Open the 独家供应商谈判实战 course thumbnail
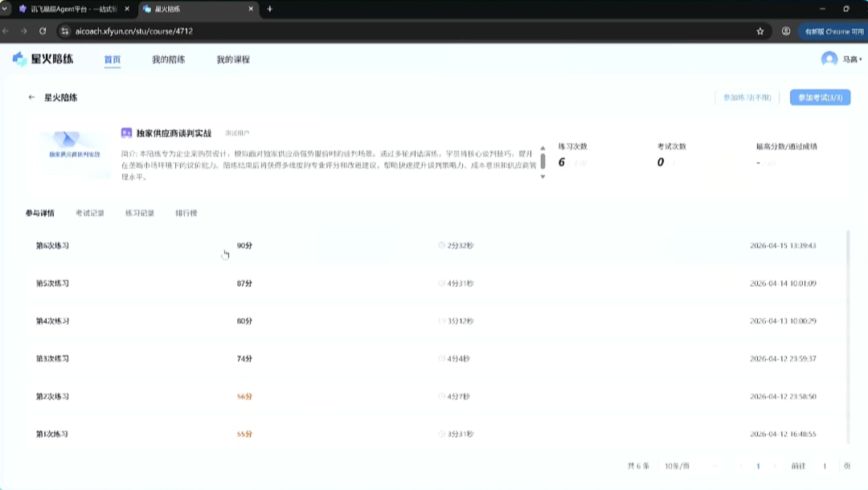Viewport: 868px width, 490px height. click(x=75, y=153)
